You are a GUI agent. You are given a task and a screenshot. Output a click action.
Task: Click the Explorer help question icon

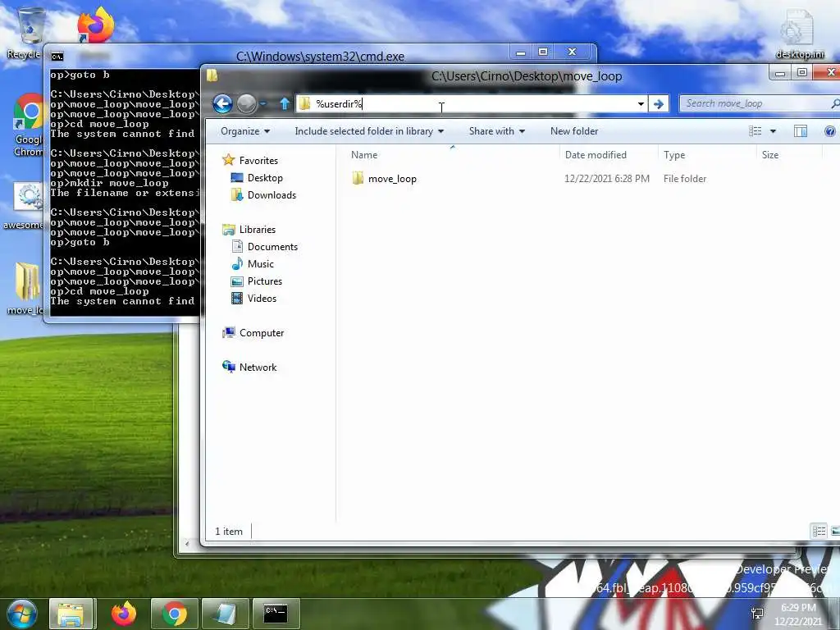[830, 131]
